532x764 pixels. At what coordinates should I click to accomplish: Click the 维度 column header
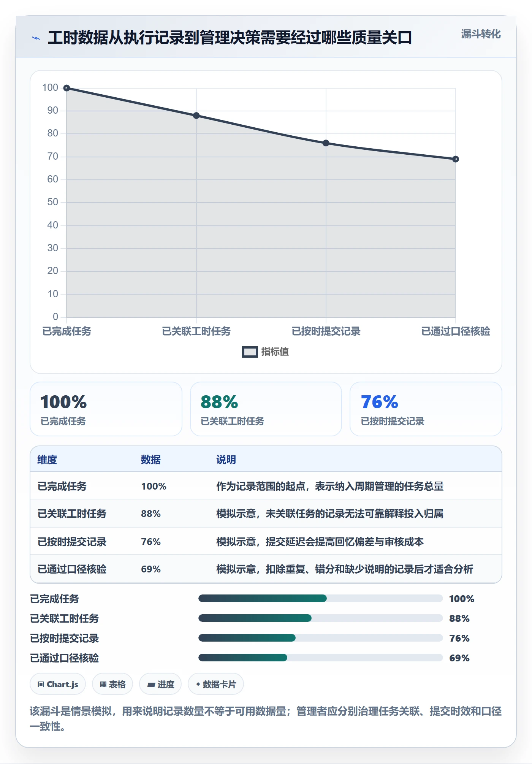[47, 460]
